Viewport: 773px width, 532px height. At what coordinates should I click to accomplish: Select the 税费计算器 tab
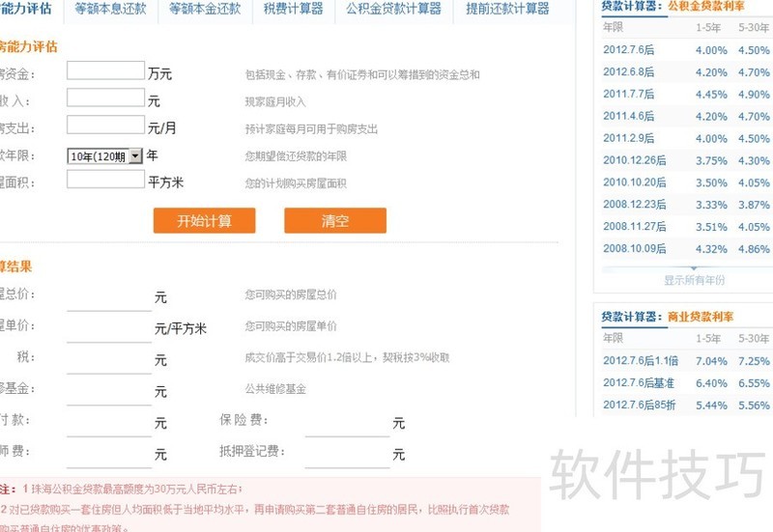[x=293, y=9]
